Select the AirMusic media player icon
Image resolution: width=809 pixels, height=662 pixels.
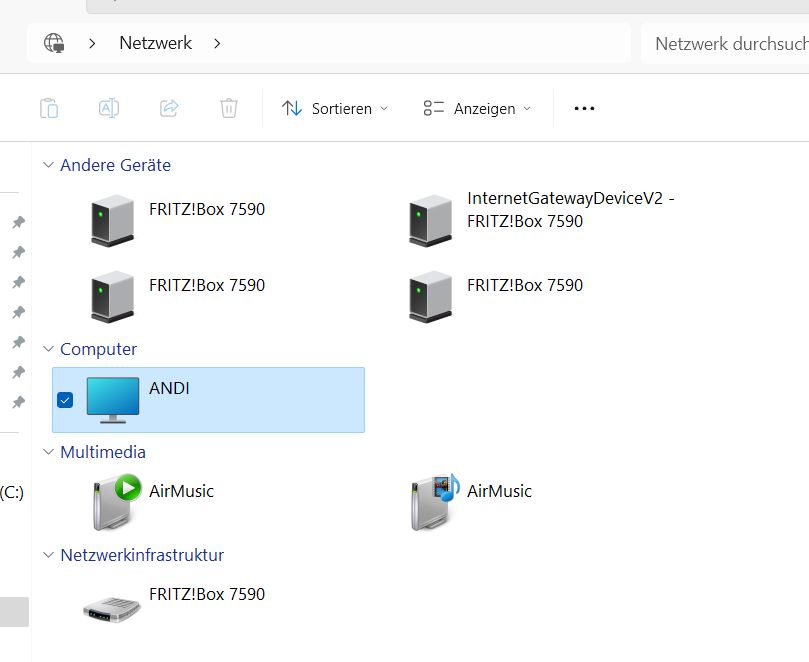pyautogui.click(x=114, y=501)
